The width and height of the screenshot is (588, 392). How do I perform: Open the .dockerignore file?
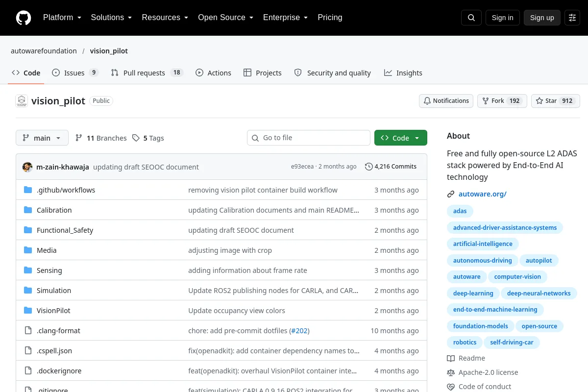(x=59, y=371)
